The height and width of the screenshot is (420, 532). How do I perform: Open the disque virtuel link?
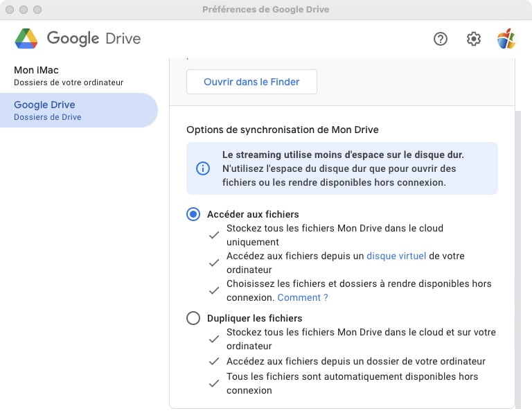pos(396,256)
